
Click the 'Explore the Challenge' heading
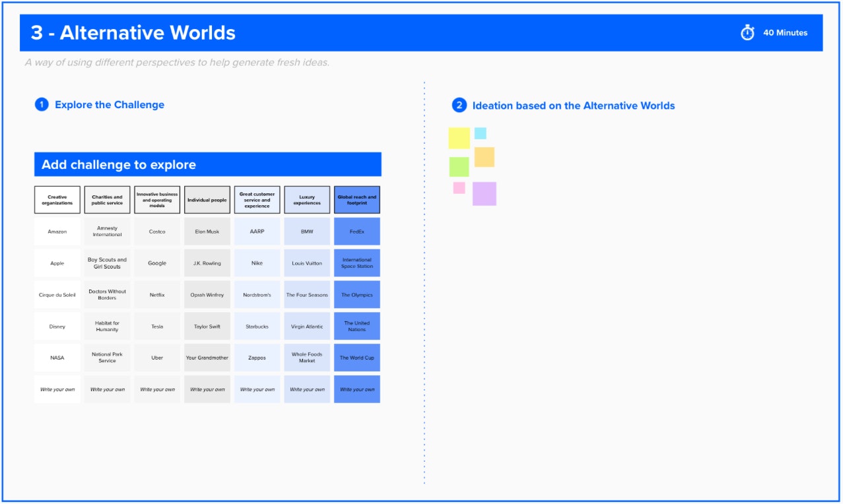coord(110,105)
